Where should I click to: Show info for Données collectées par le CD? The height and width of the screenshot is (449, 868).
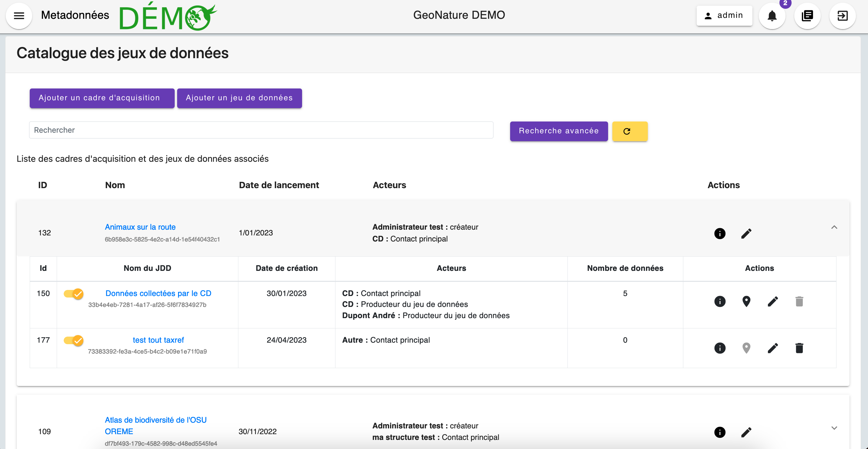pos(720,301)
